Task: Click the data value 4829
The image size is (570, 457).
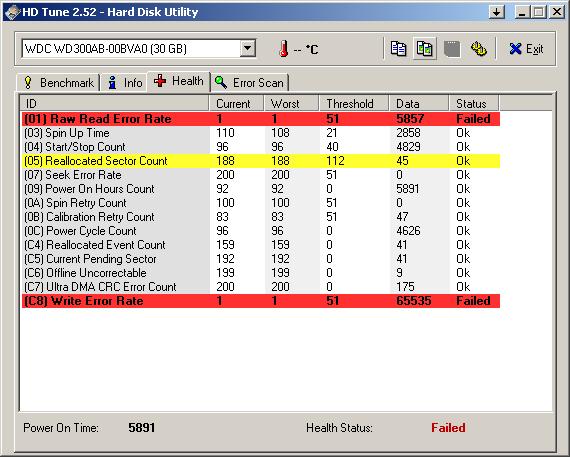Action: [x=408, y=147]
